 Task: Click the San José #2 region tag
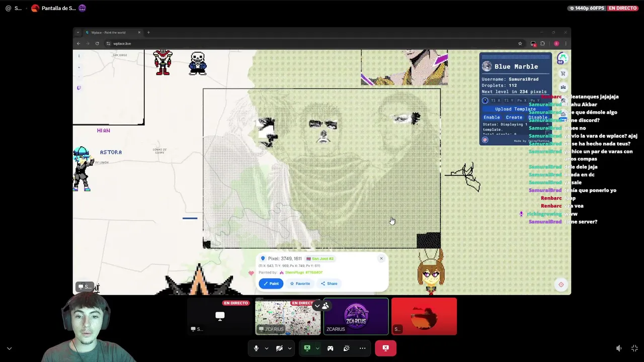click(320, 258)
